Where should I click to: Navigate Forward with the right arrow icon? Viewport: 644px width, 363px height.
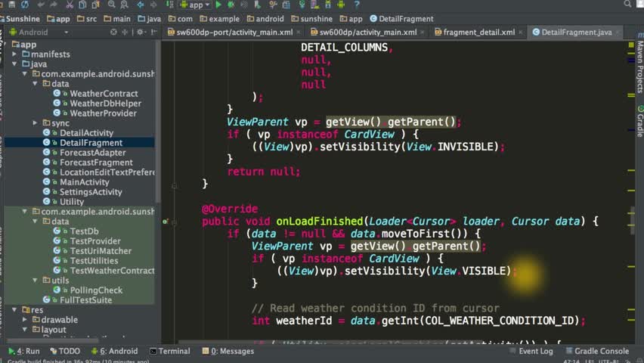coord(153,5)
